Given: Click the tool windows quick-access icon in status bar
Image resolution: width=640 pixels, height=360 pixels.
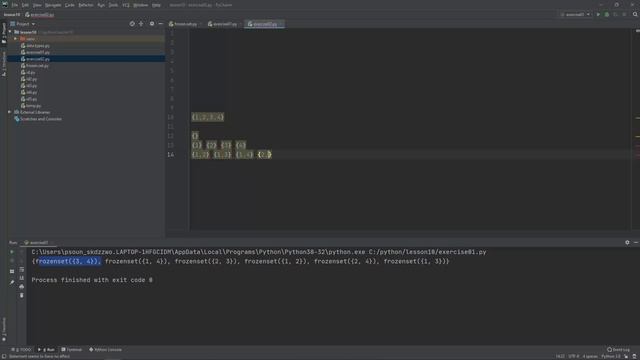Looking at the screenshot, I should click(4, 356).
